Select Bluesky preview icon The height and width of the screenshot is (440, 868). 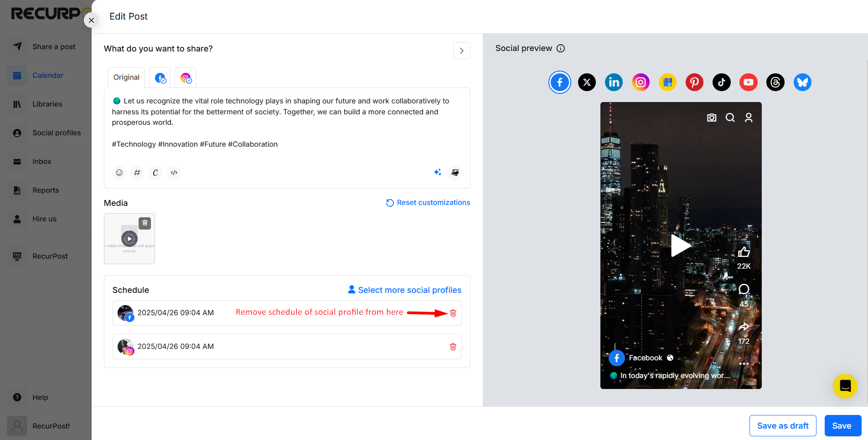tap(802, 82)
